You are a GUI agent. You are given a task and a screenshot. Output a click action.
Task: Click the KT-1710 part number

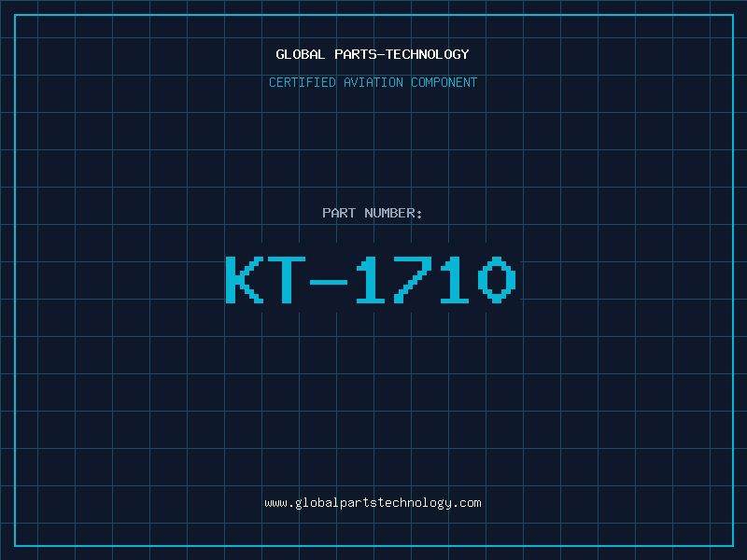pyautogui.click(x=371, y=280)
